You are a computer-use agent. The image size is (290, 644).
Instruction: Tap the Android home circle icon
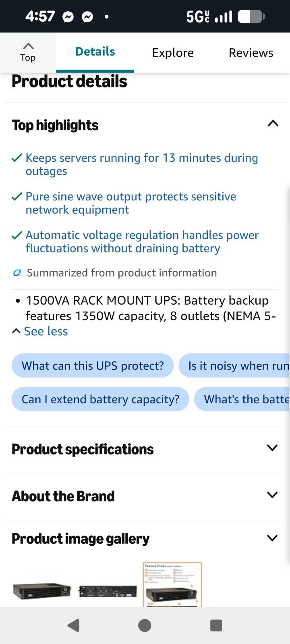tap(145, 625)
